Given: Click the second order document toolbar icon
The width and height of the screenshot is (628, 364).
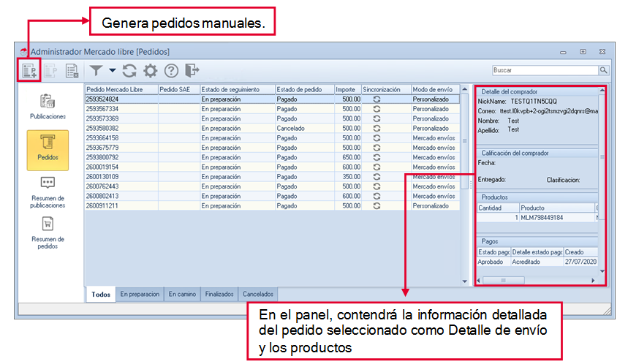Looking at the screenshot, I should pyautogui.click(x=50, y=71).
